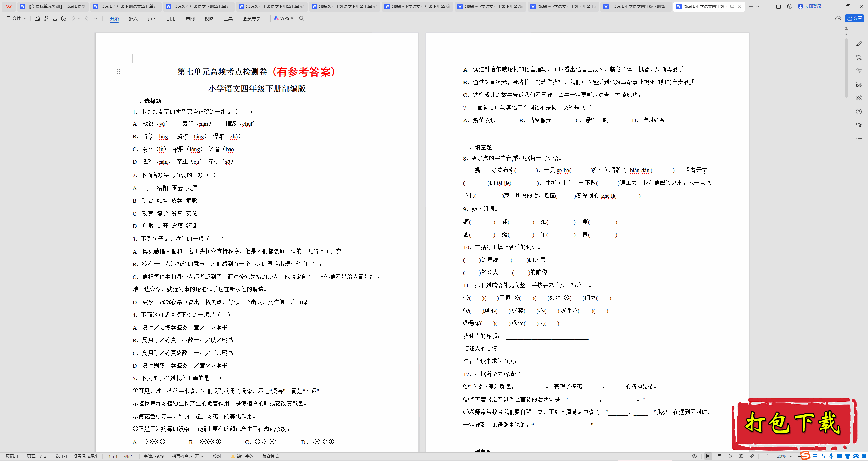Image resolution: width=868 pixels, height=461 pixels.
Task: Activate Sogou voice input microphone
Action: coord(831,456)
